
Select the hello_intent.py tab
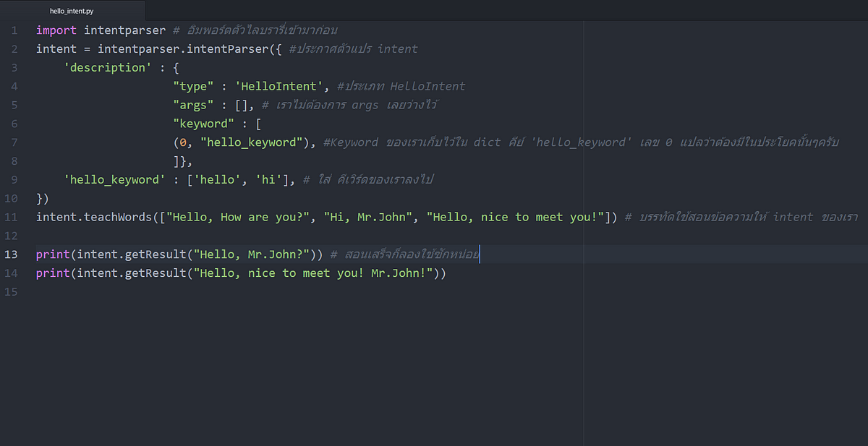point(72,11)
